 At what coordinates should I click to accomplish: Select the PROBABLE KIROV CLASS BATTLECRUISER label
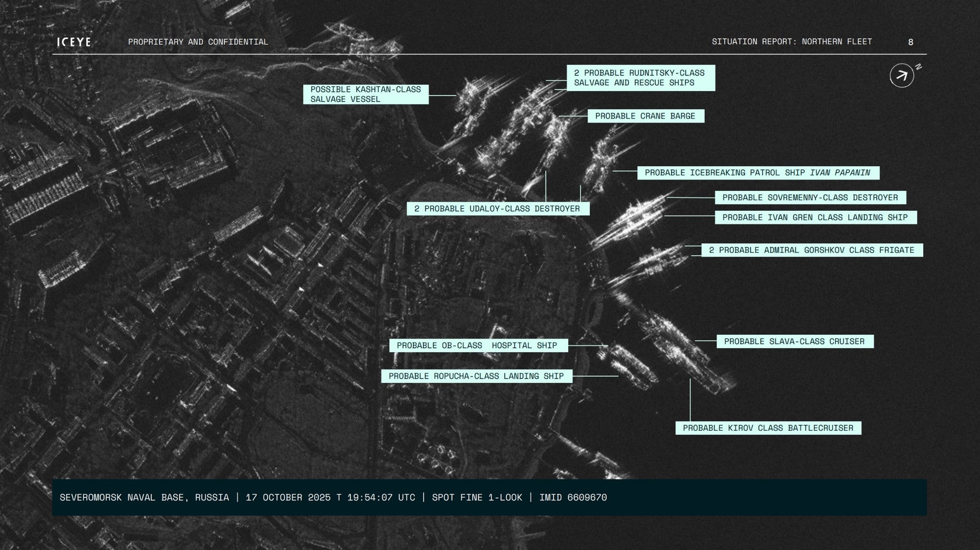click(x=768, y=428)
